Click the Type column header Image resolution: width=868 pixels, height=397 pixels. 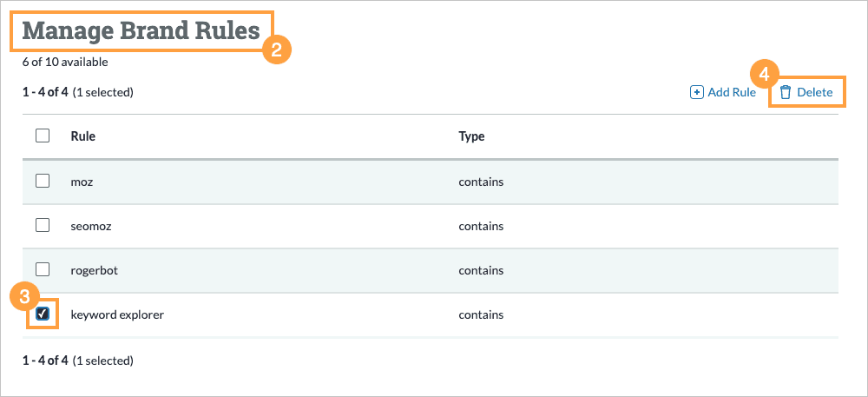click(471, 136)
